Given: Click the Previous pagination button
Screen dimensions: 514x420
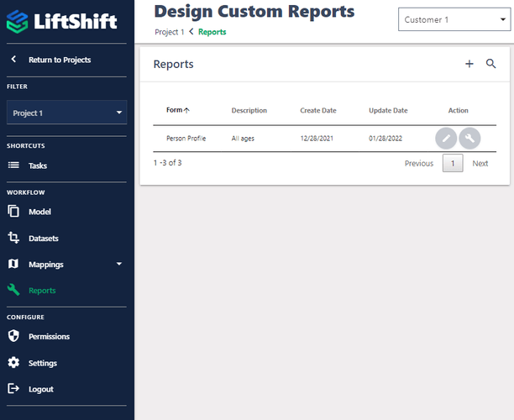Looking at the screenshot, I should 418,164.
